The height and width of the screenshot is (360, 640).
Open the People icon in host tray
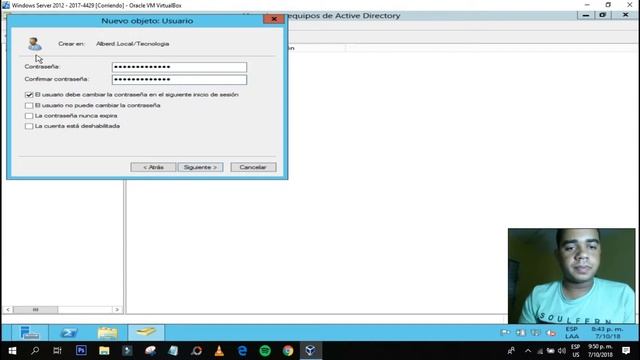tap(511, 351)
